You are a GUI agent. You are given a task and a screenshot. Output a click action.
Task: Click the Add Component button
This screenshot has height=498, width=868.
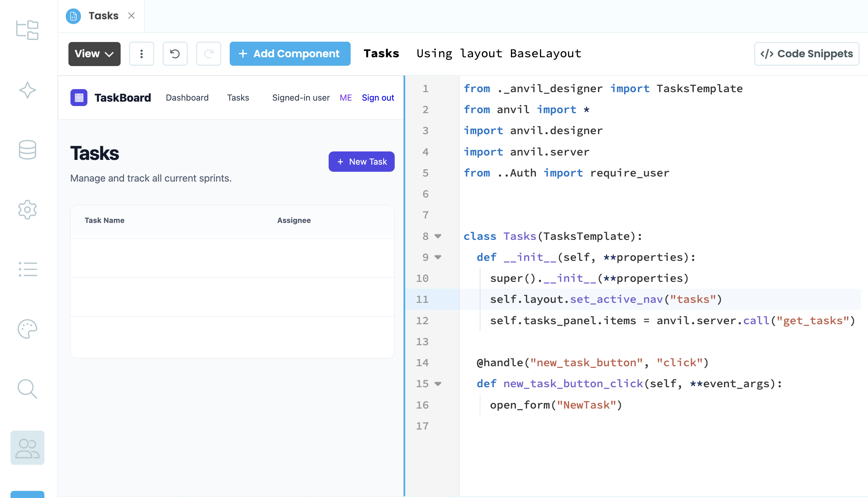pos(290,54)
